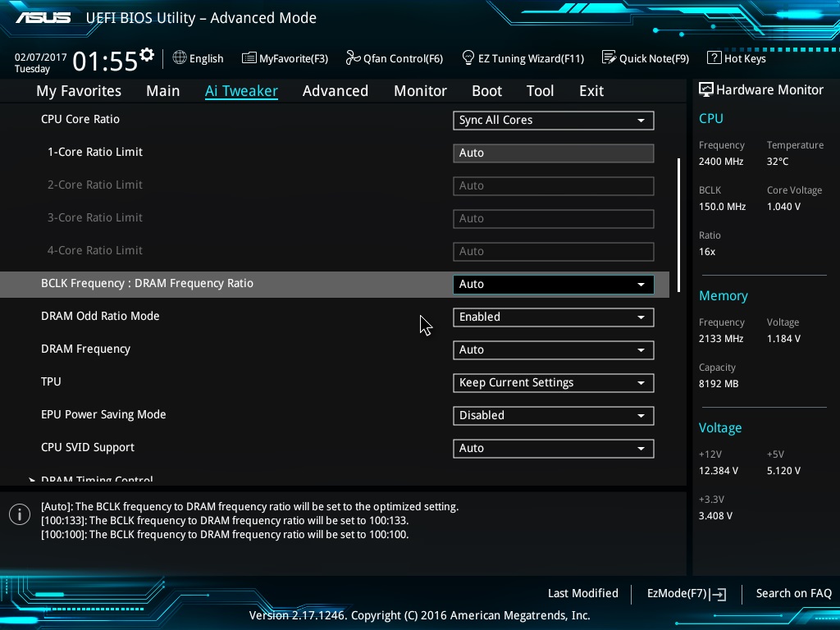The width and height of the screenshot is (840, 630).
Task: Click the 2-Core Ratio Limit field
Action: click(554, 186)
